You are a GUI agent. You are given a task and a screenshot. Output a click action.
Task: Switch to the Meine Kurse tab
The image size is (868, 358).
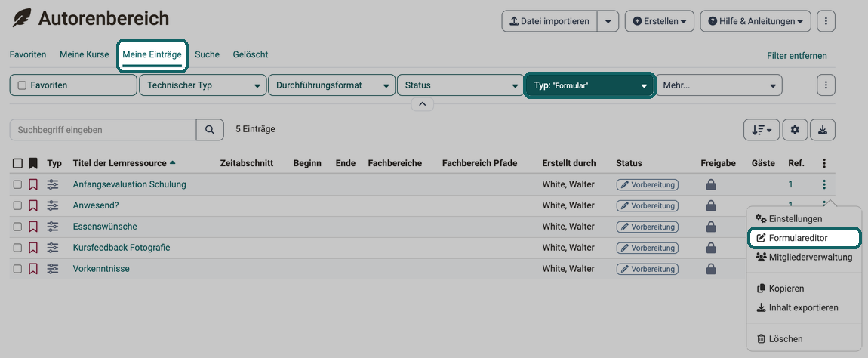tap(84, 55)
